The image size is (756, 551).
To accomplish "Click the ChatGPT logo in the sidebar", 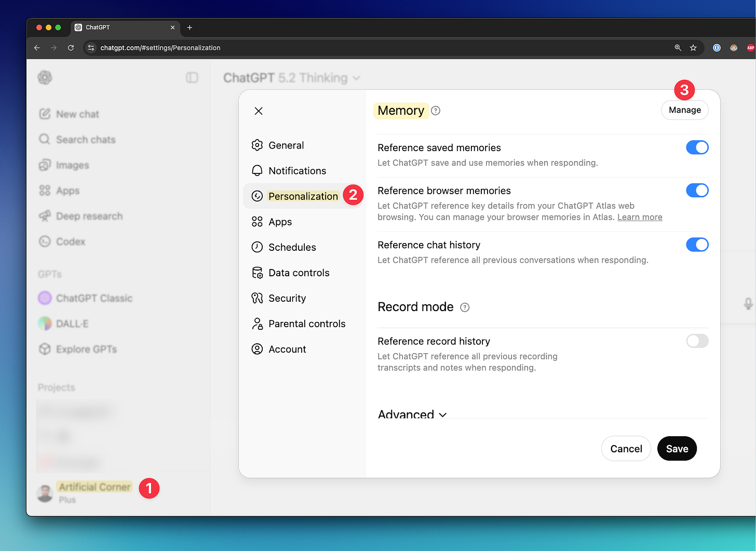I will coord(45,77).
